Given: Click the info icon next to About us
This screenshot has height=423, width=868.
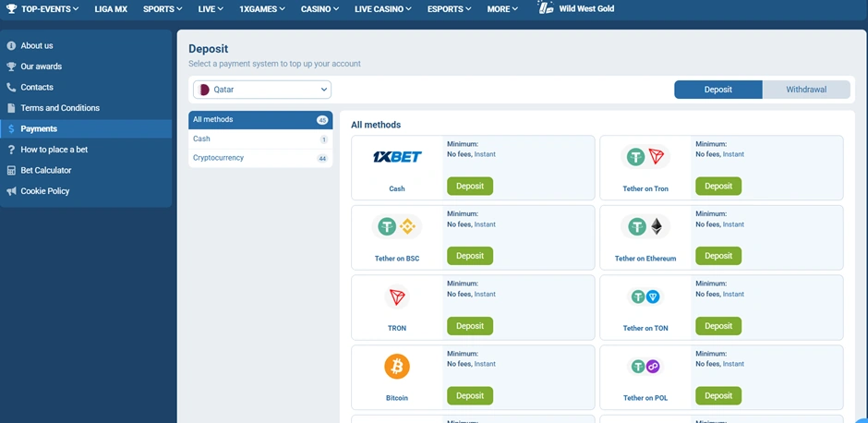Looking at the screenshot, I should tap(11, 45).
